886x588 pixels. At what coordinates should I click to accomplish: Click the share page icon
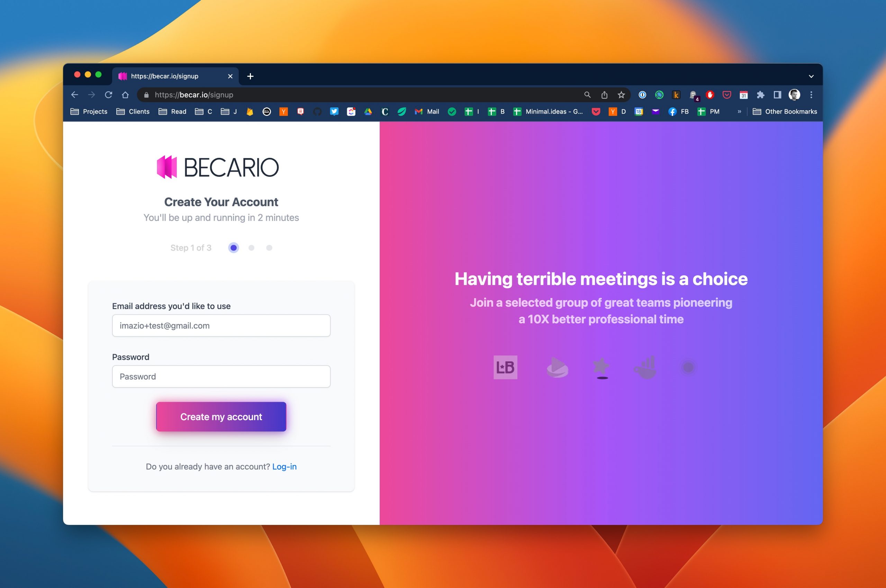(604, 95)
